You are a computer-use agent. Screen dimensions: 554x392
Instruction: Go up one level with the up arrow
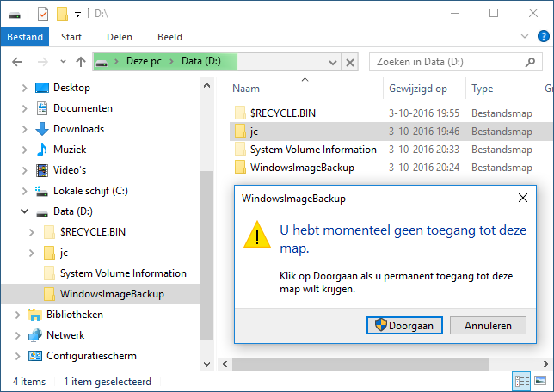81,62
